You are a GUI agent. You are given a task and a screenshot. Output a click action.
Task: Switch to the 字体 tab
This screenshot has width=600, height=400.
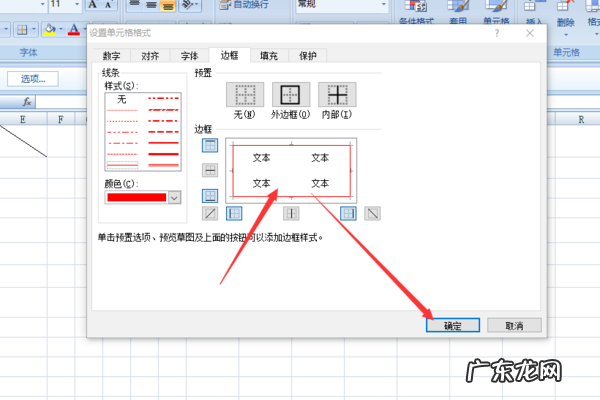[189, 56]
